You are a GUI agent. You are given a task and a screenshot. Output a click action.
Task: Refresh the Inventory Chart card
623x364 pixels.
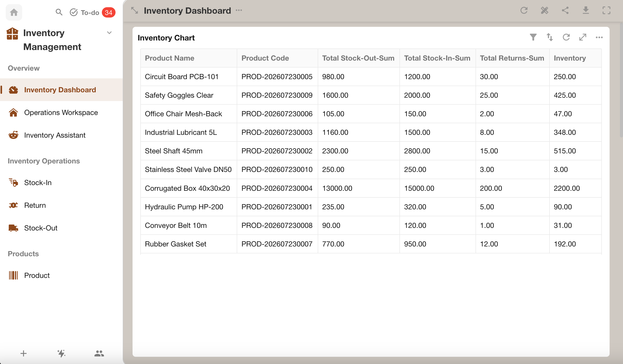tap(566, 37)
